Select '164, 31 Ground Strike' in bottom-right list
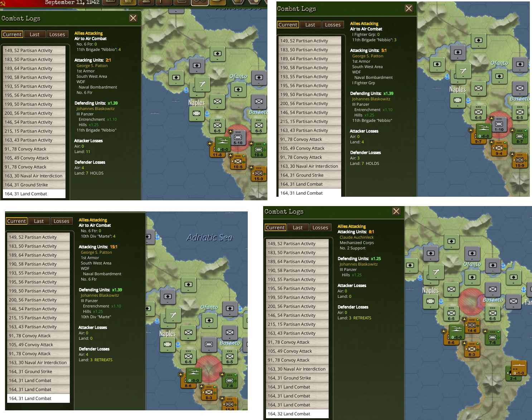 click(x=297, y=378)
